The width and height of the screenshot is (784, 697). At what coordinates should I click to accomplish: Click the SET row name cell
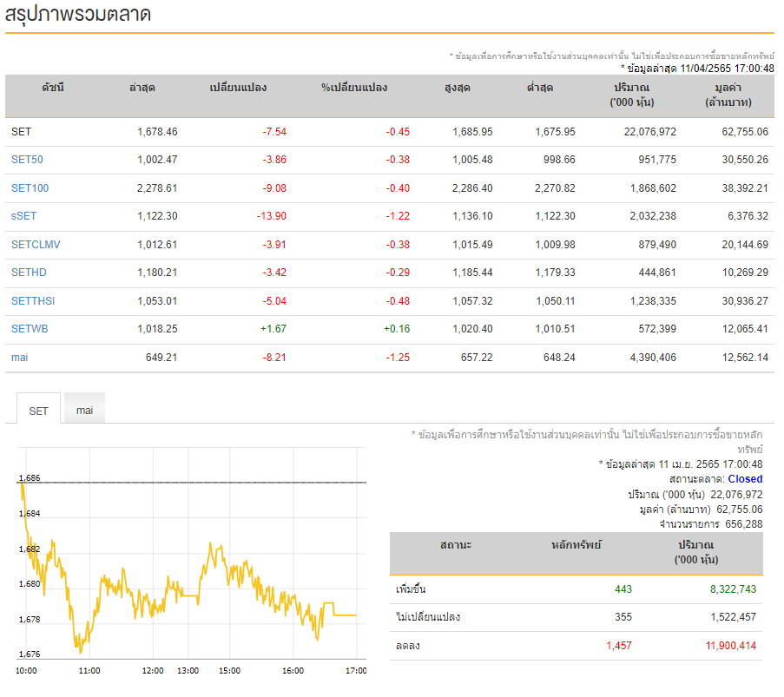point(21,131)
